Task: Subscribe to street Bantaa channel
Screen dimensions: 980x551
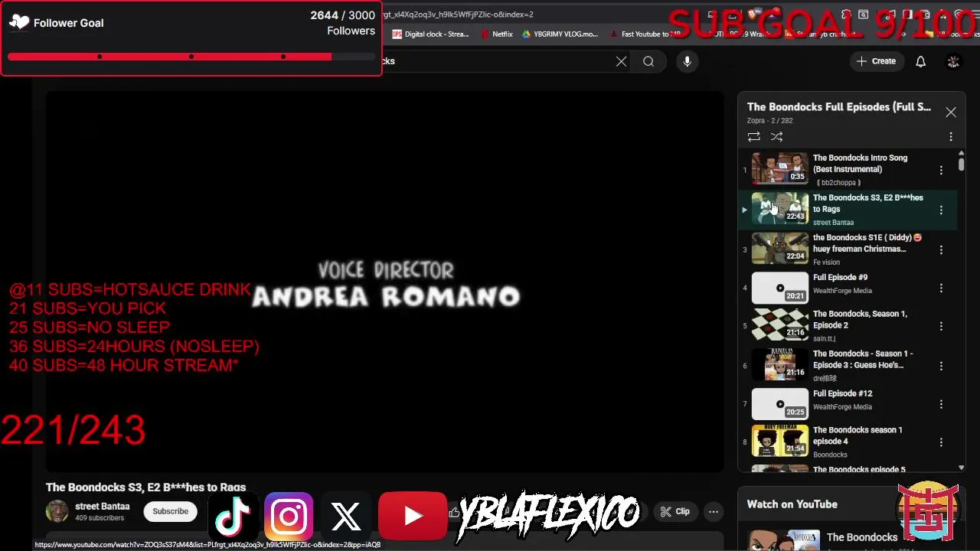Action: tap(170, 511)
